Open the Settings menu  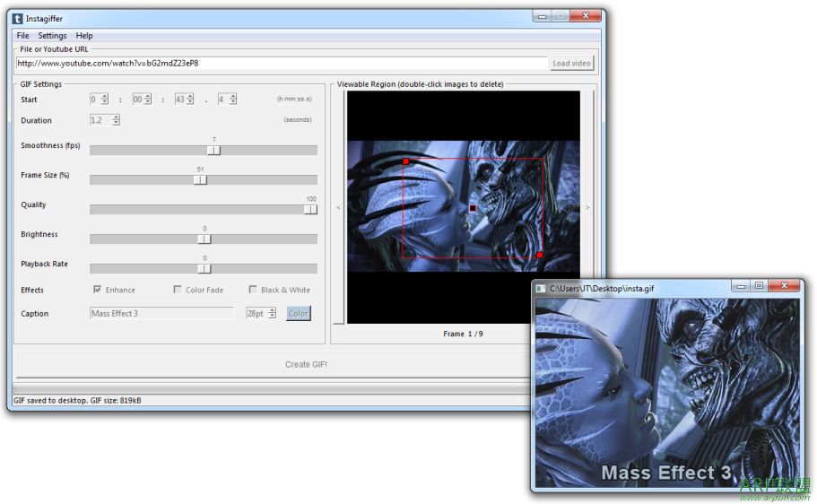[x=52, y=36]
